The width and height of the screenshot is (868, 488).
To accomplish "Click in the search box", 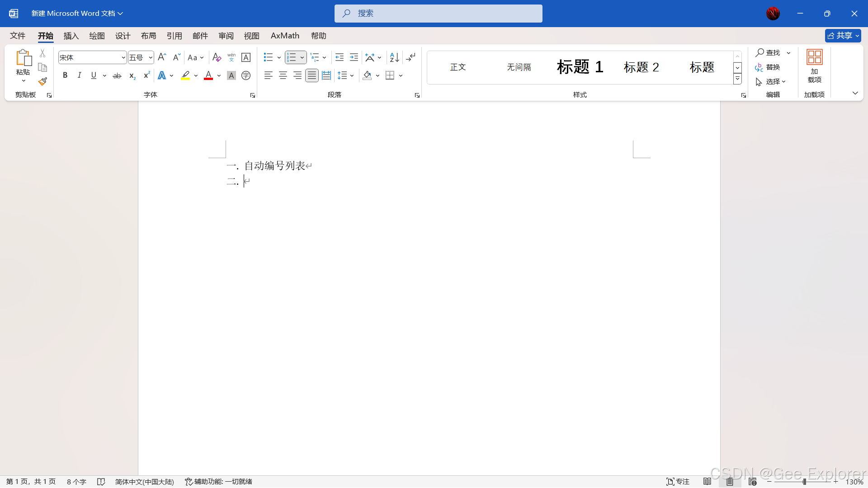I will click(x=439, y=14).
